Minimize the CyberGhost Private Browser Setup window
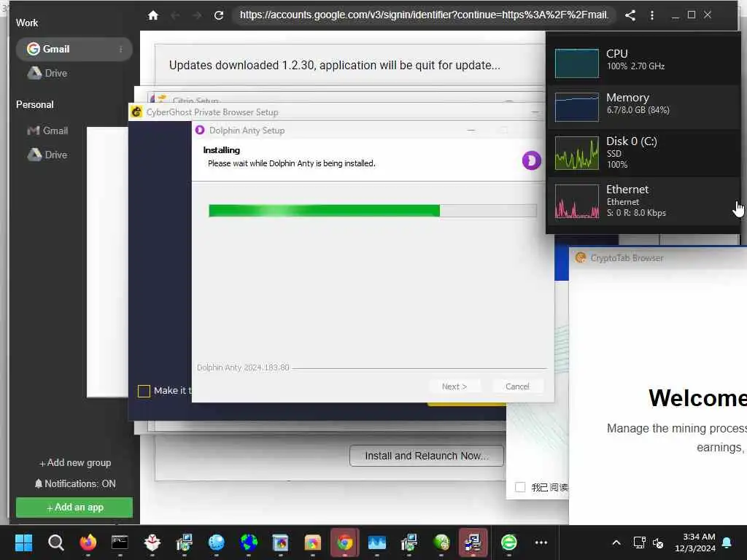This screenshot has height=560, width=747. click(535, 112)
